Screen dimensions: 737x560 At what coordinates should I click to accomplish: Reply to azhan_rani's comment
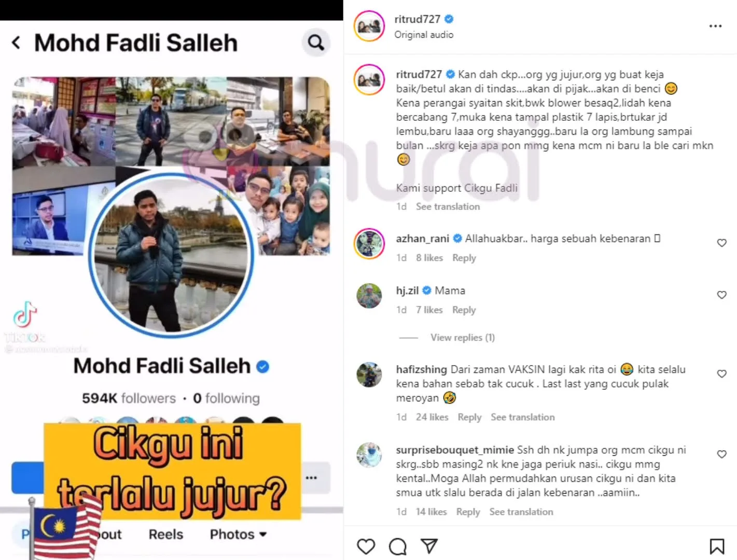point(464,258)
